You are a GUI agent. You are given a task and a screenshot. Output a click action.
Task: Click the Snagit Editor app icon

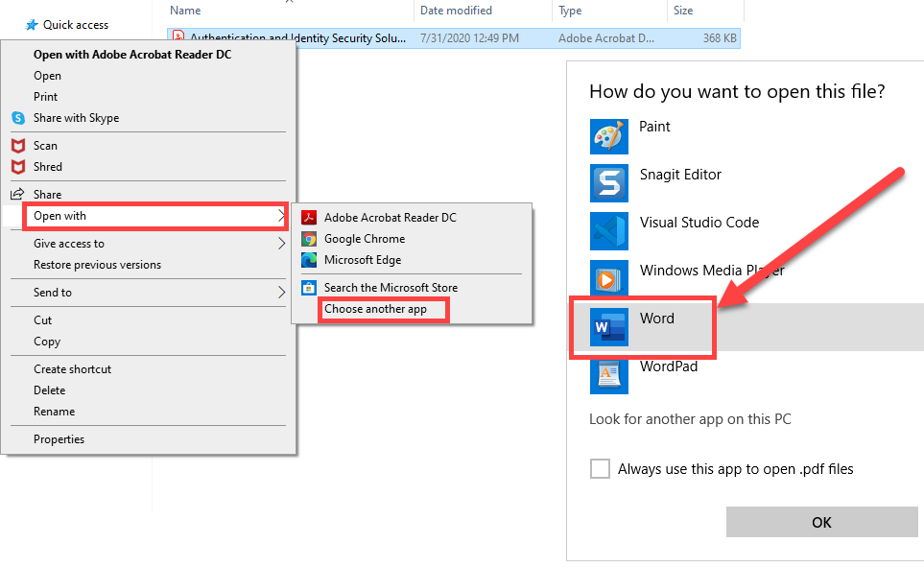pos(608,183)
